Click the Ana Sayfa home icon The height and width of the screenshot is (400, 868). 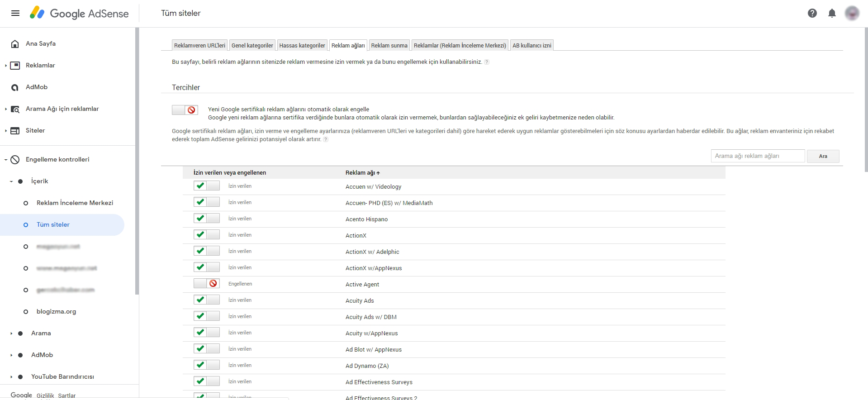(15, 44)
